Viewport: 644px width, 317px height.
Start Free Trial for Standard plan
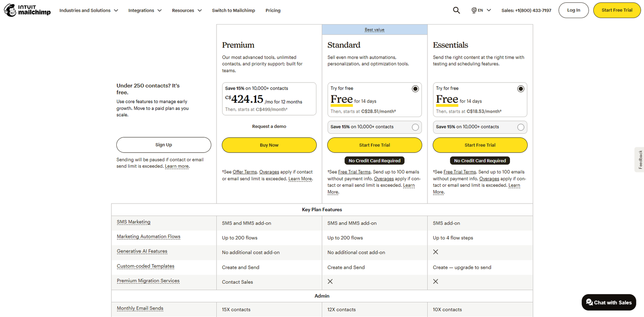(375, 145)
